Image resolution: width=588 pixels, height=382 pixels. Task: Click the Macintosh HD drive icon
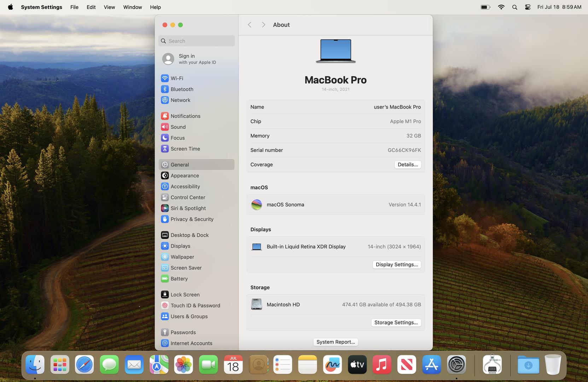(x=257, y=305)
